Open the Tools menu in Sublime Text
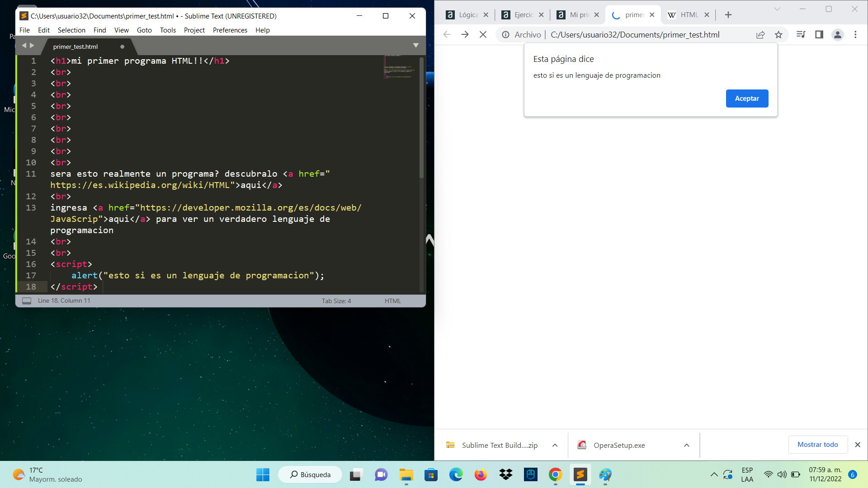This screenshot has height=488, width=868. (168, 30)
